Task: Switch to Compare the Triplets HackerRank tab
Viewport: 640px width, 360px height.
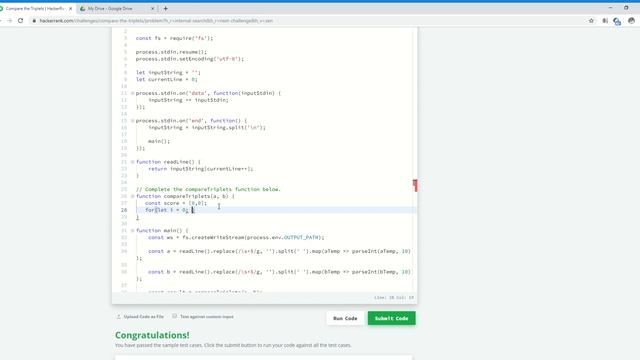Action: point(35,8)
